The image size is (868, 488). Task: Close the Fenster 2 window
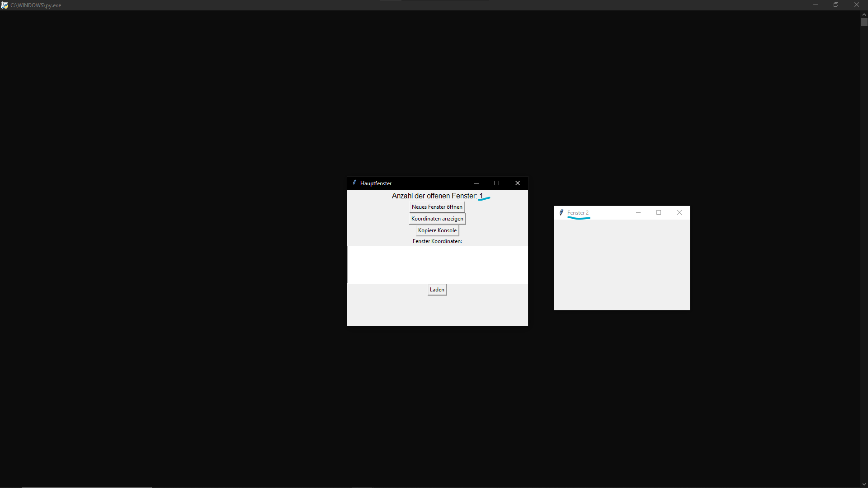(679, 212)
